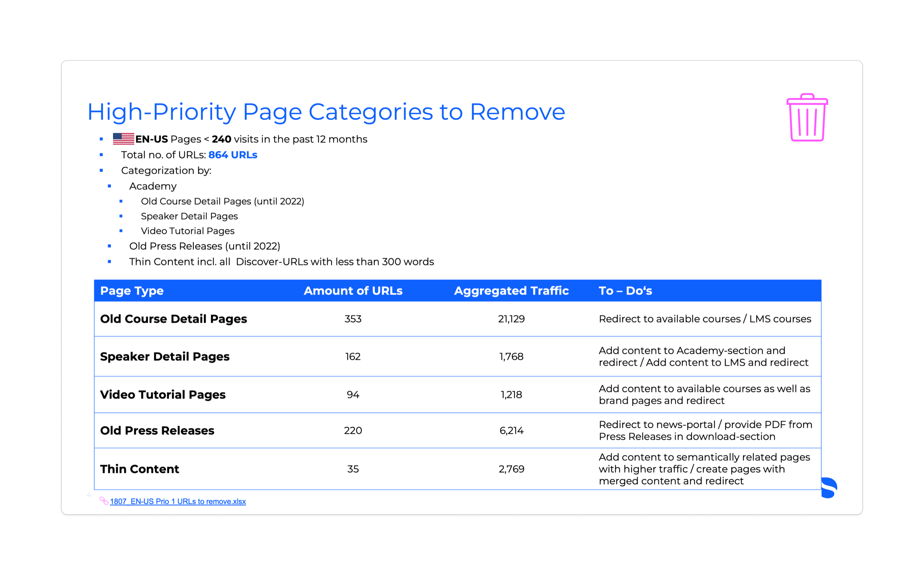The width and height of the screenshot is (924, 577).
Task: Open the 1807_EN-US Prio 1 URLs to remove.xlsx link
Action: [178, 501]
